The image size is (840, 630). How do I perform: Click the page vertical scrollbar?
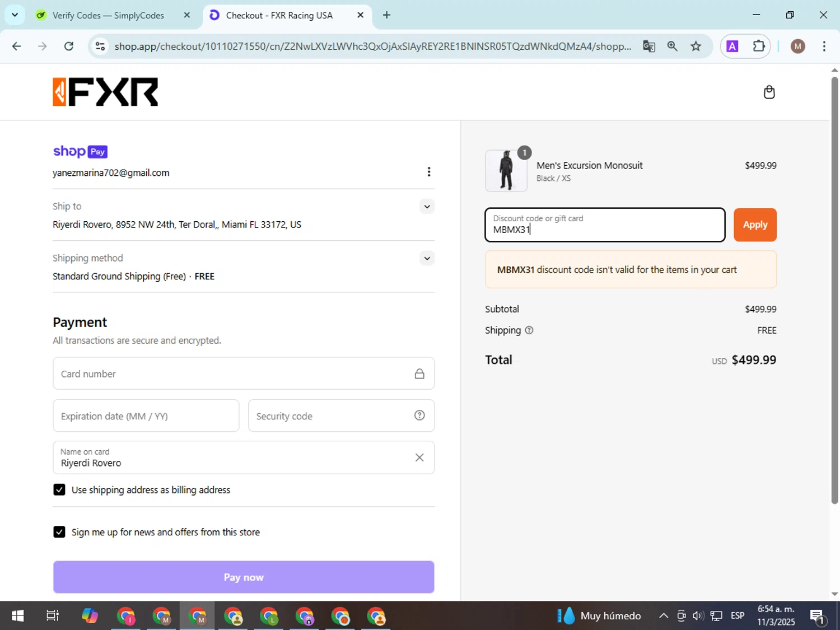click(834, 290)
